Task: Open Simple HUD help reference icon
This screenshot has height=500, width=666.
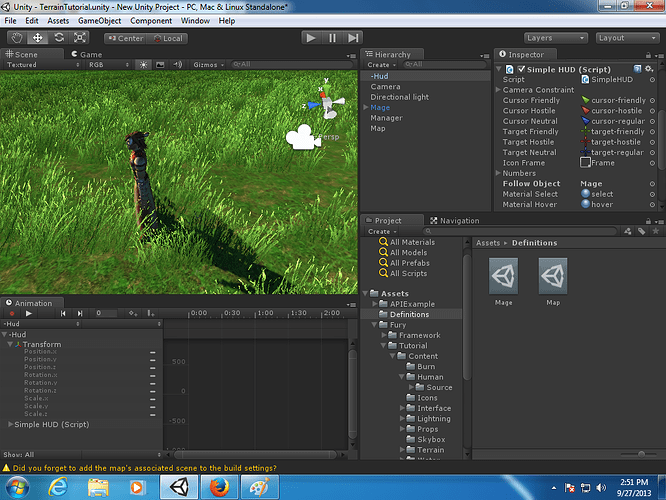Action: click(637, 69)
